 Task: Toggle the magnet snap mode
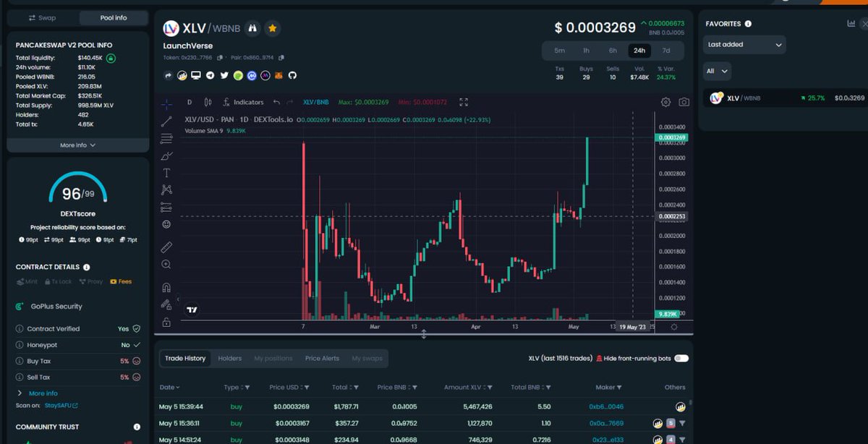tap(166, 287)
